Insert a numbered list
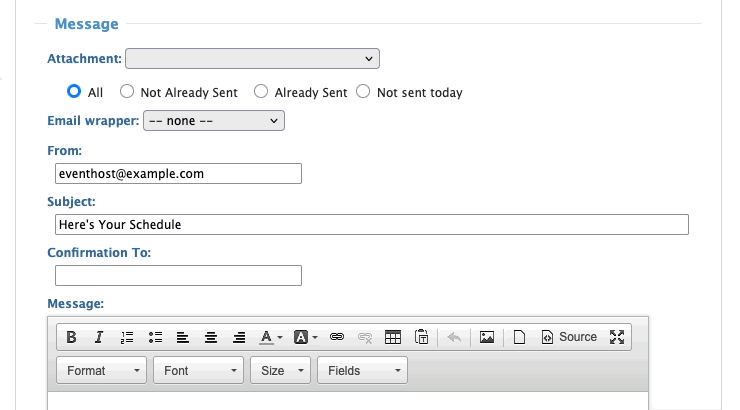740x410 pixels. [127, 337]
